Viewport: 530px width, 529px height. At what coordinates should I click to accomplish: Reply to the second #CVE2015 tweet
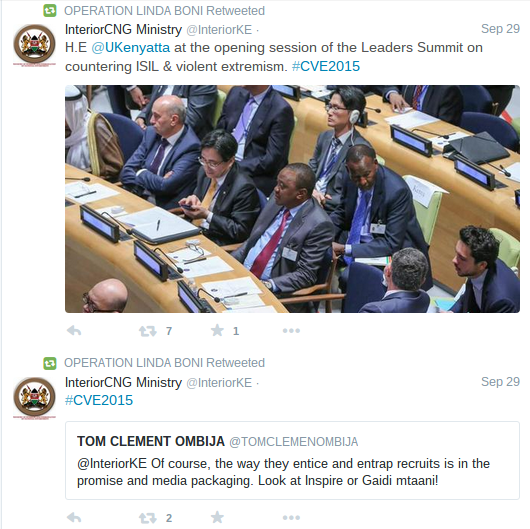click(x=74, y=517)
